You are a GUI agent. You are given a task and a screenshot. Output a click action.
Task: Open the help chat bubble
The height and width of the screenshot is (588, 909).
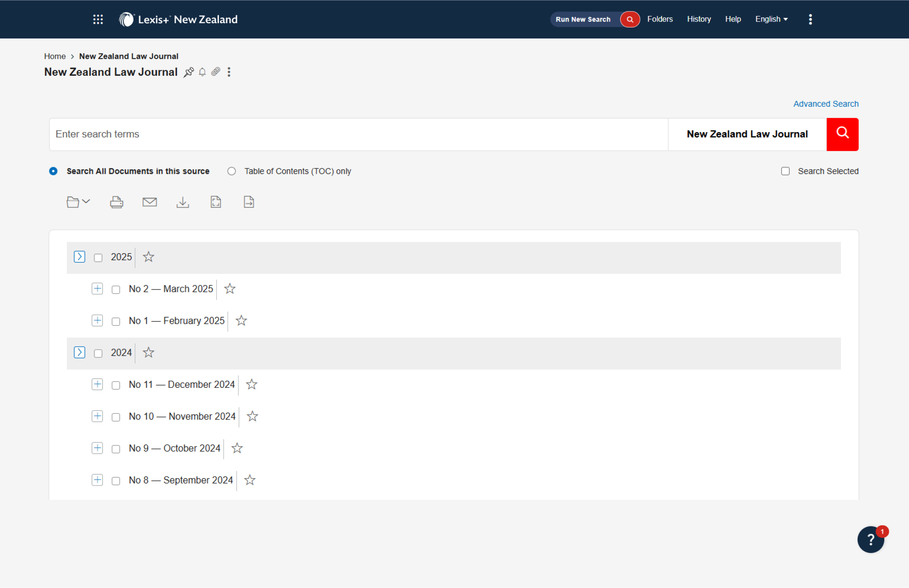[x=871, y=540]
